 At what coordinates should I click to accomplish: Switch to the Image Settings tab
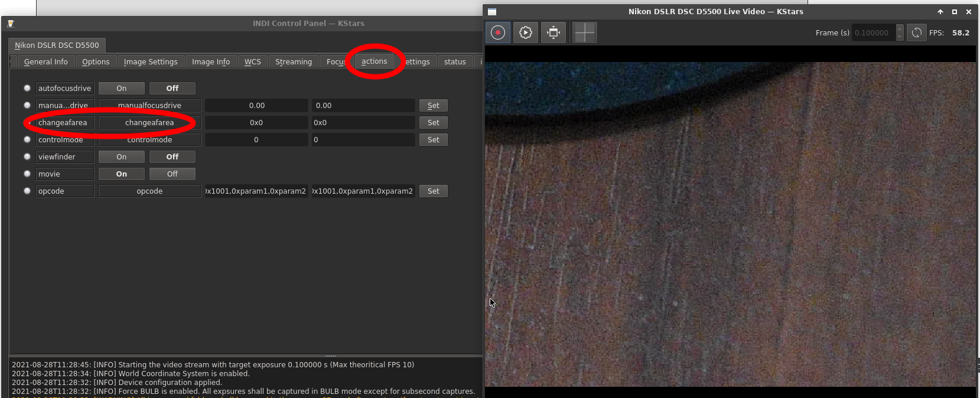151,62
